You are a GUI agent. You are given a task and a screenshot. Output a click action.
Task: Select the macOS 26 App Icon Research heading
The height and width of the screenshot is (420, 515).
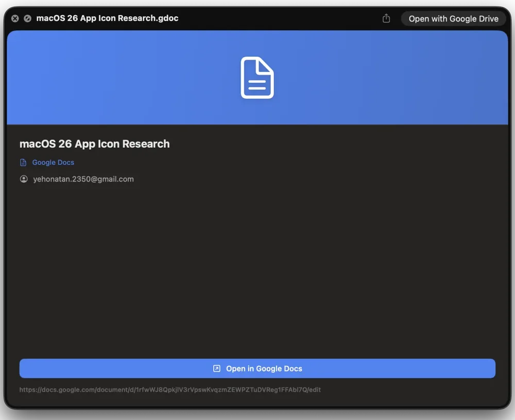click(x=95, y=144)
